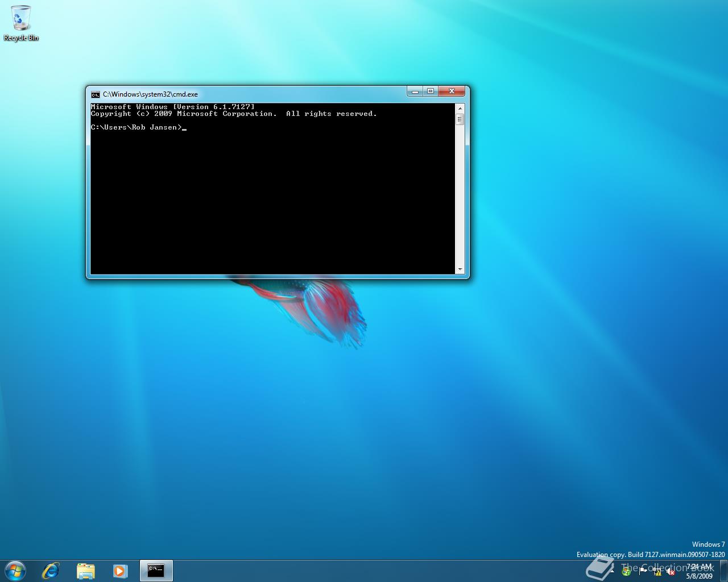This screenshot has height=582, width=728.
Task: Open the cmd.exe title bar system menu icon
Action: click(96, 94)
